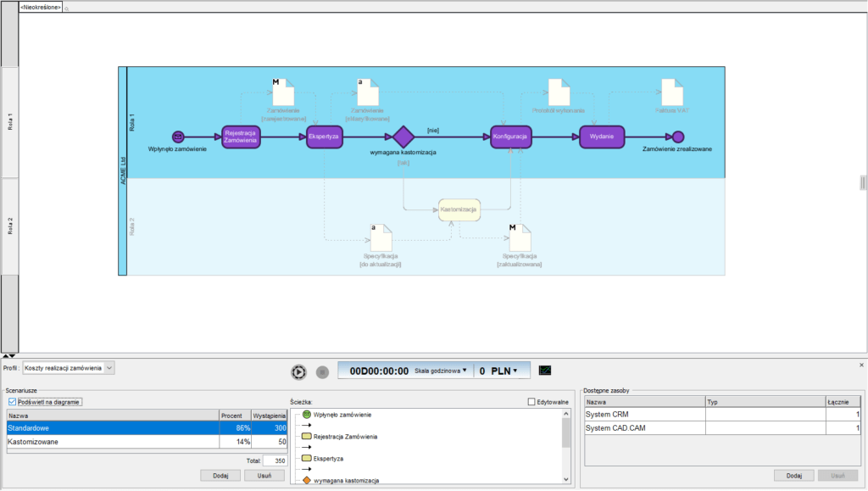
Task: Click the 'Protokół wykonania' data object
Action: click(559, 92)
